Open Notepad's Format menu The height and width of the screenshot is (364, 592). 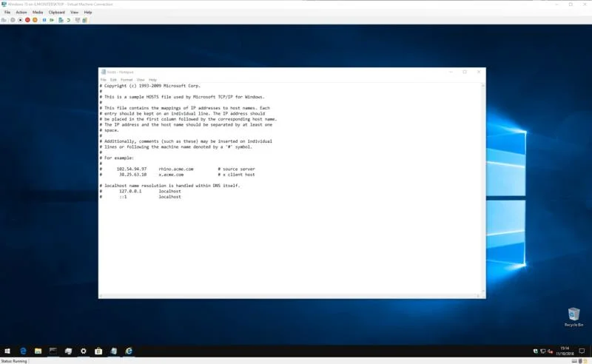click(127, 80)
